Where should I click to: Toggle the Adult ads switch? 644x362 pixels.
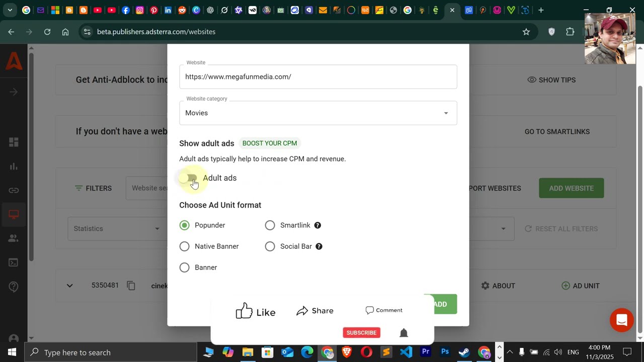pyautogui.click(x=188, y=178)
